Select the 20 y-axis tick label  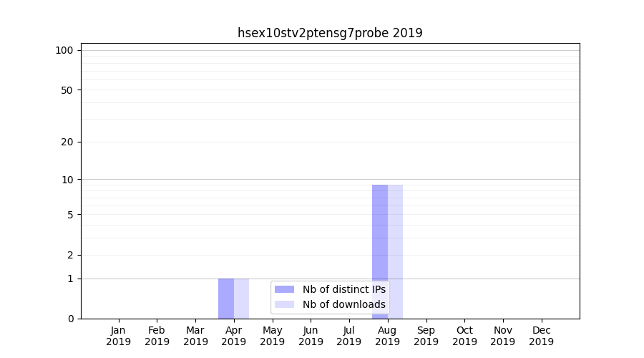[67, 142]
